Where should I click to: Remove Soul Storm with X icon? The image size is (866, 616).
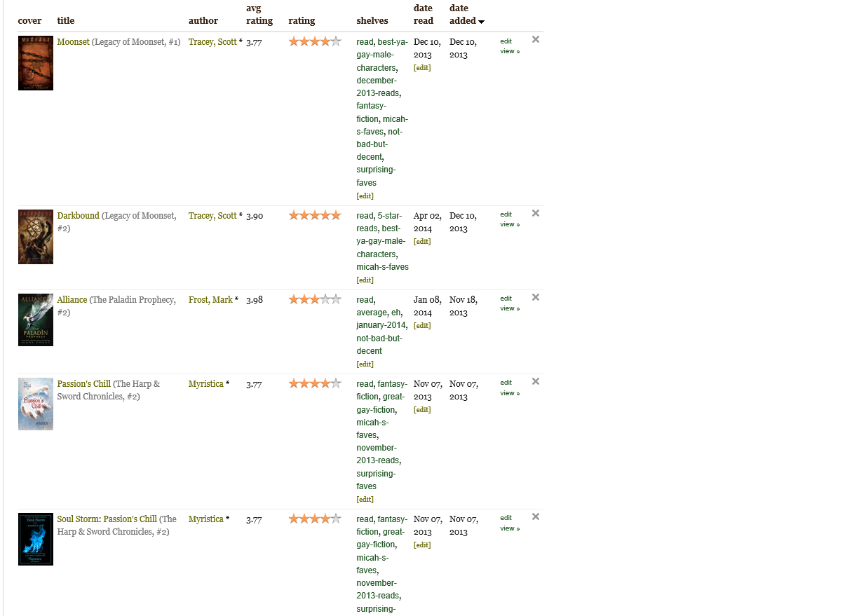[x=536, y=517]
